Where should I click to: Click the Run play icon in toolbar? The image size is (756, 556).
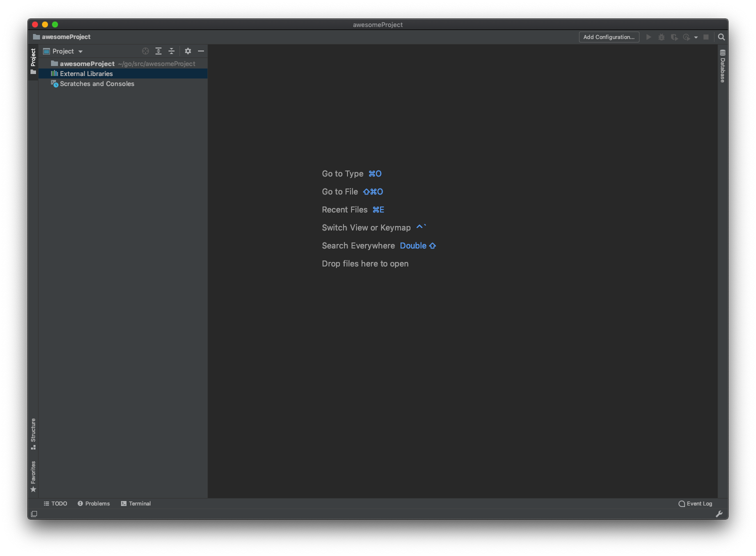[649, 37]
